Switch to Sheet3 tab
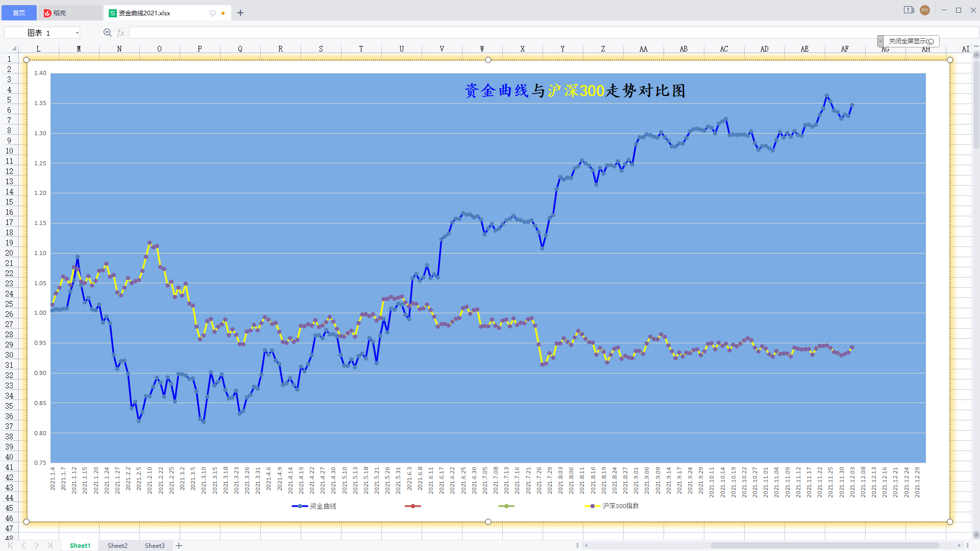Image resolution: width=980 pixels, height=551 pixels. coord(155,545)
